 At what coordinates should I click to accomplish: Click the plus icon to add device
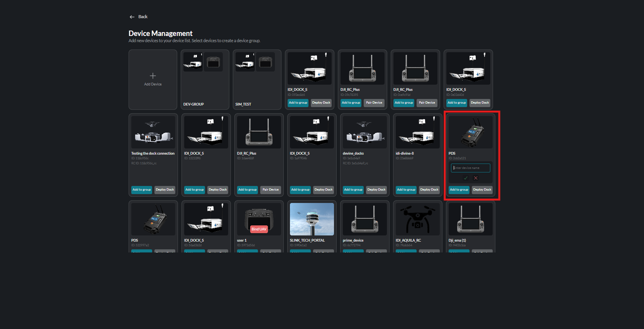tap(153, 76)
